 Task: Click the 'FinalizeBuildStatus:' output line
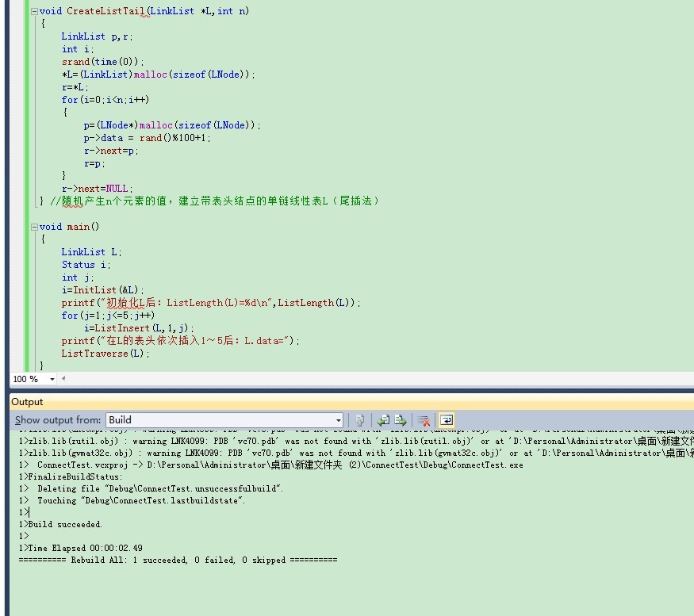point(71,477)
